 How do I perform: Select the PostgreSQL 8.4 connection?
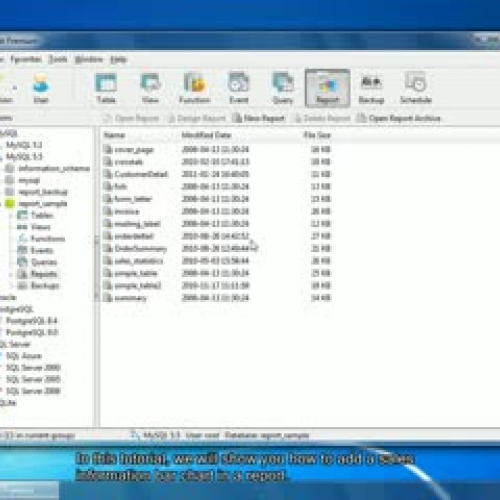click(32, 321)
